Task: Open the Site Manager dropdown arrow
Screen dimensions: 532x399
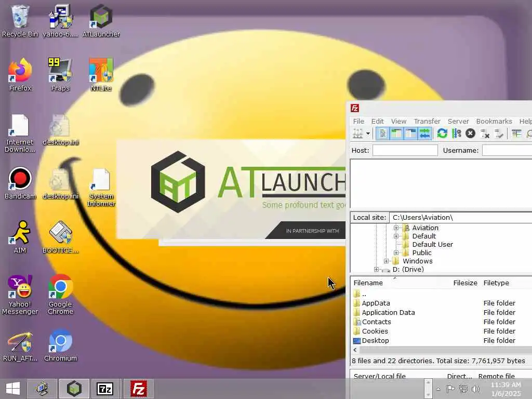Action: 368,134
